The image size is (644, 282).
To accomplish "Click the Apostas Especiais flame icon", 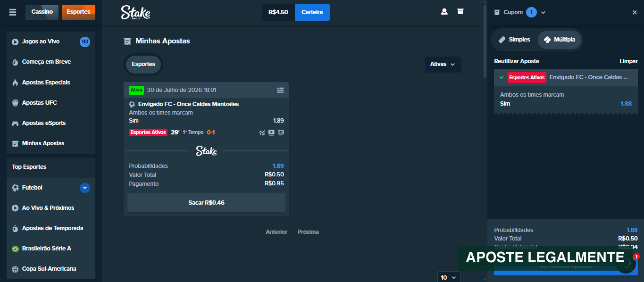I will coord(16,83).
